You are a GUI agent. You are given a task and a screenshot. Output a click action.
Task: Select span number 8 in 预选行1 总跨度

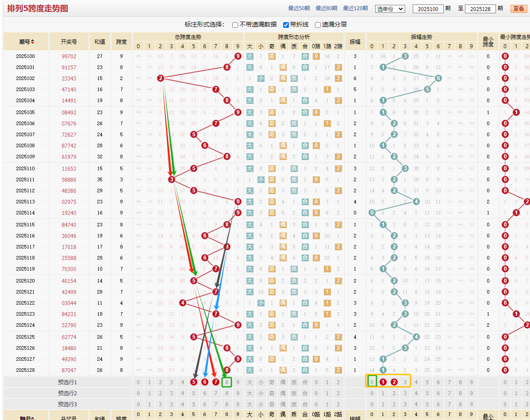click(x=227, y=382)
